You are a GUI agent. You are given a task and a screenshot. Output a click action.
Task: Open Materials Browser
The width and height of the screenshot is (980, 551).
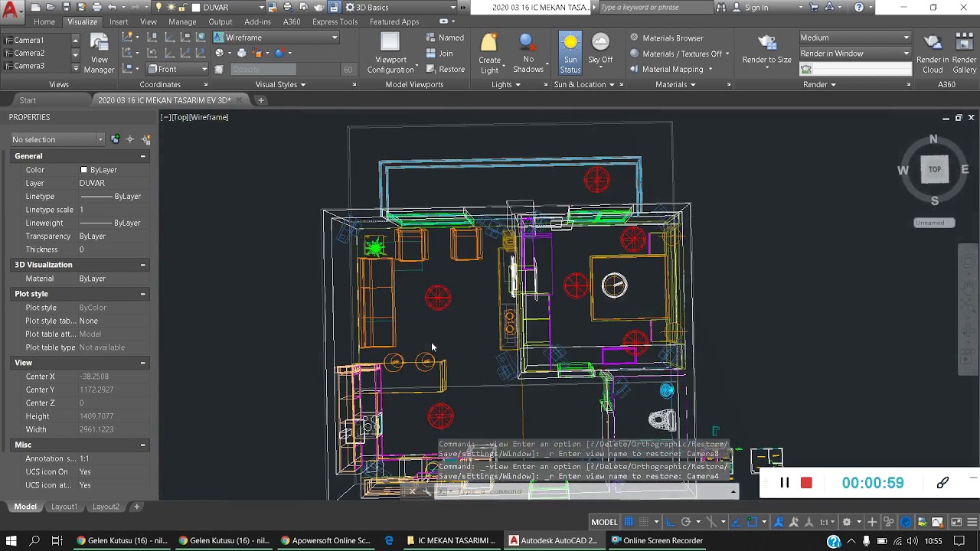665,37
